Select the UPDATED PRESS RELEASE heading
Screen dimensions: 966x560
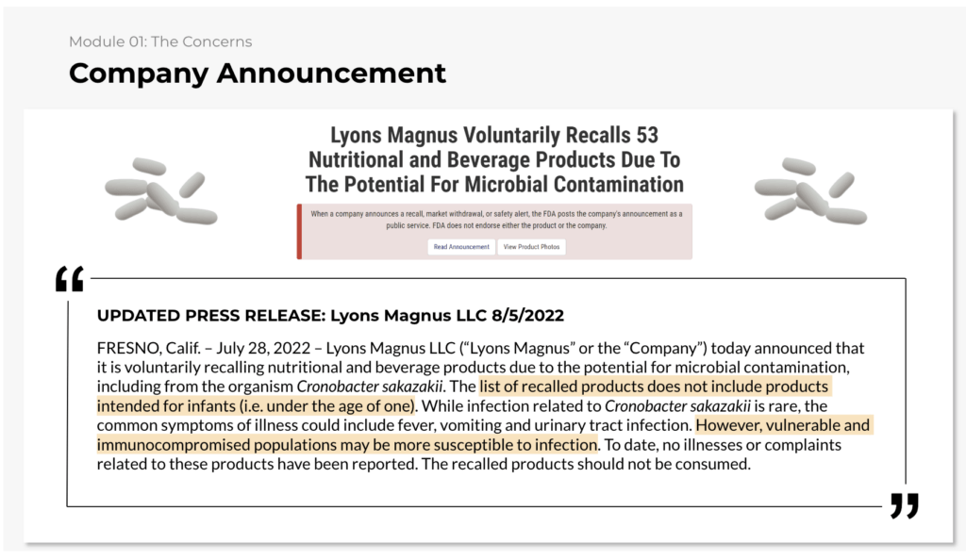click(x=330, y=315)
